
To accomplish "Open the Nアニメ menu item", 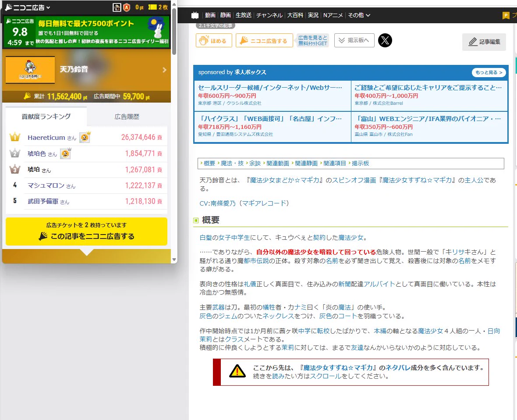I will pos(333,15).
